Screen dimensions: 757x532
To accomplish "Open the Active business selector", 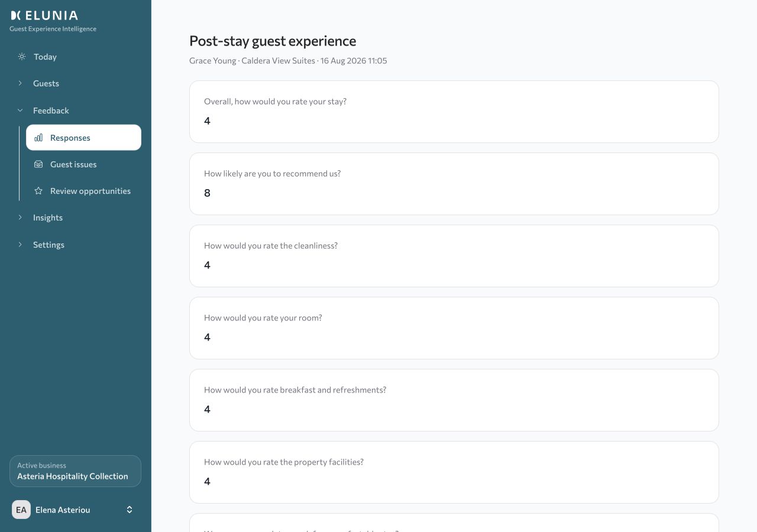I will coord(75,471).
